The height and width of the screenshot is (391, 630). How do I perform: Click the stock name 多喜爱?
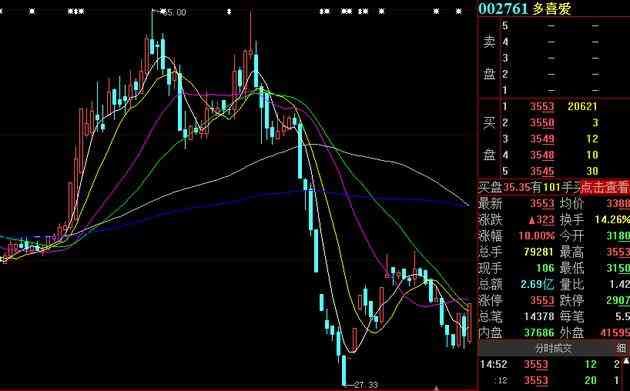[x=552, y=8]
